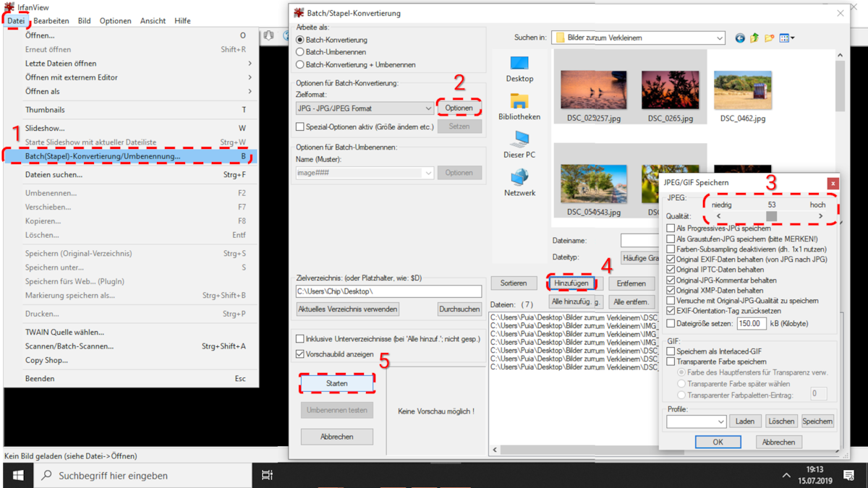Open Windows Task View in taskbar
The height and width of the screenshot is (488, 868).
pyautogui.click(x=267, y=475)
